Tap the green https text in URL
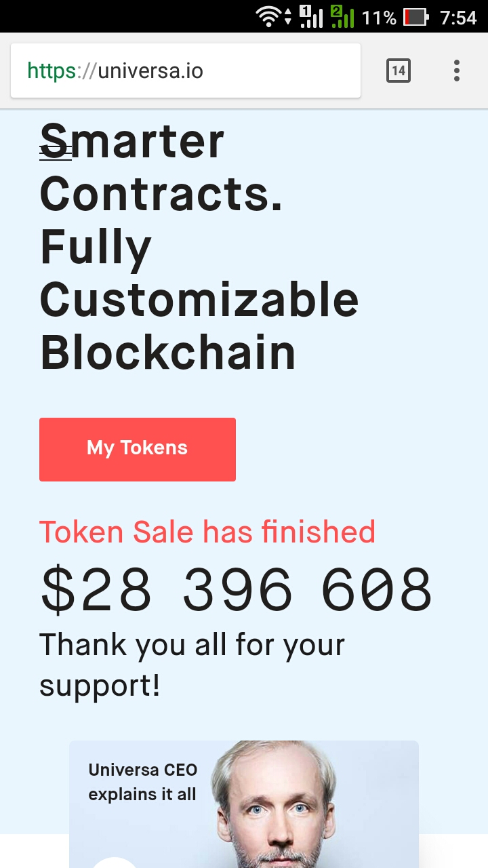488x868 pixels. coord(52,71)
